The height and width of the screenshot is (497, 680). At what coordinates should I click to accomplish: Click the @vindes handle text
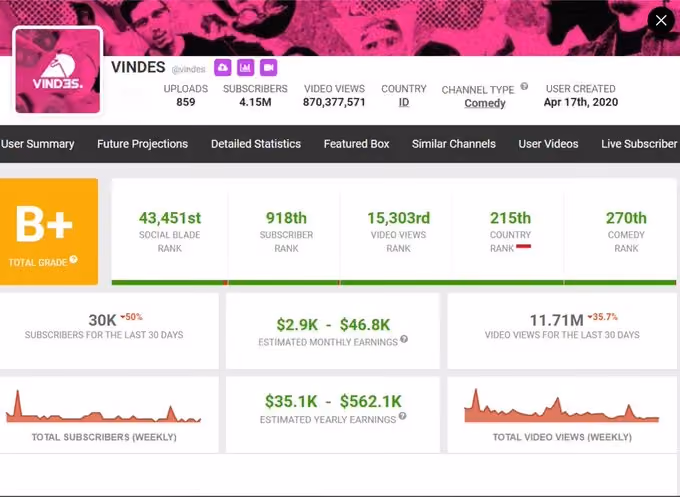[x=188, y=69]
